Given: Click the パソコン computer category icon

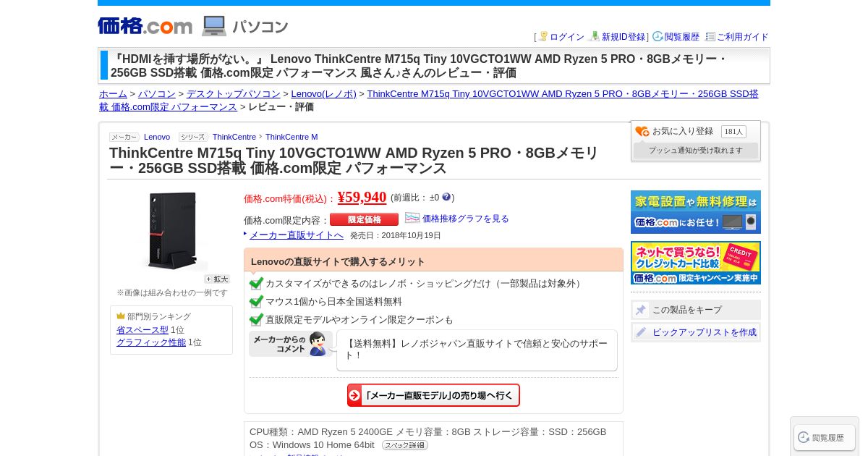Looking at the screenshot, I should [x=214, y=26].
